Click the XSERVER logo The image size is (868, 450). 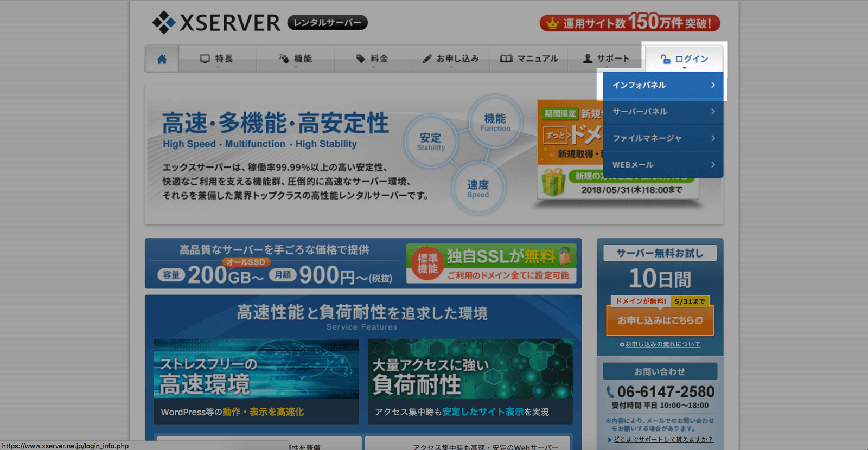click(216, 23)
